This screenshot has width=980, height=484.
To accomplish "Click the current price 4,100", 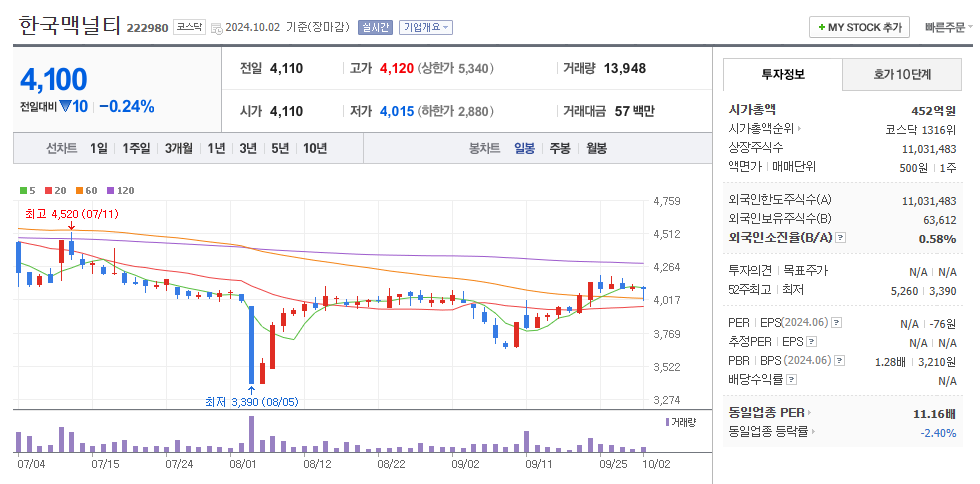I will coord(54,79).
